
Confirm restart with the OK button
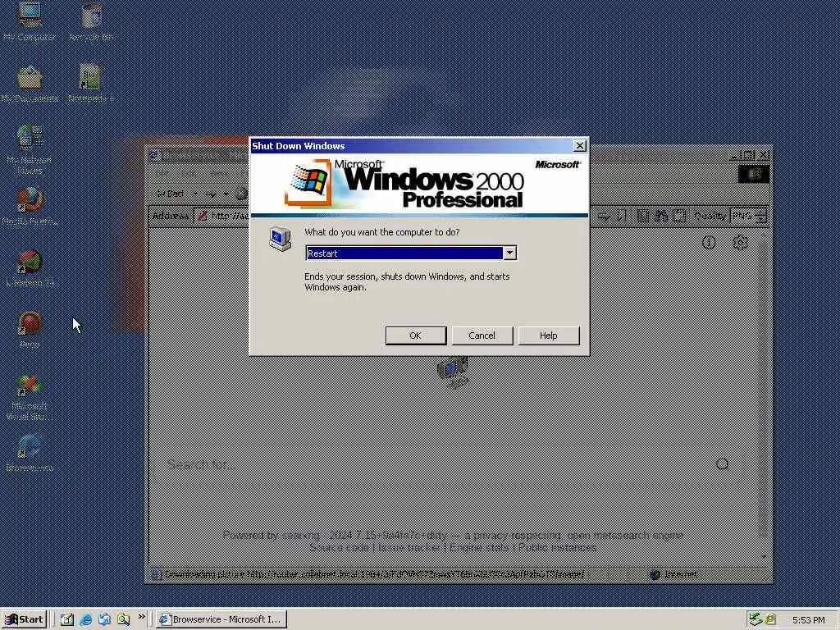[416, 336]
